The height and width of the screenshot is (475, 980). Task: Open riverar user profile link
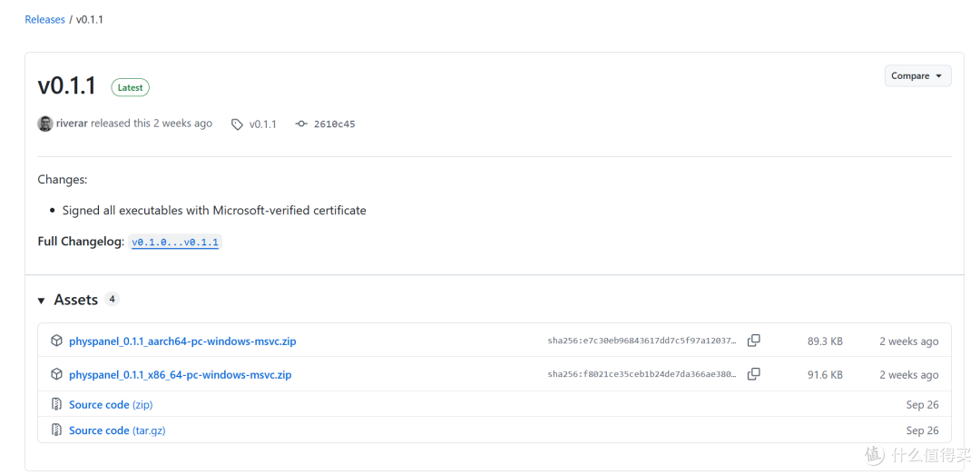tap(72, 124)
